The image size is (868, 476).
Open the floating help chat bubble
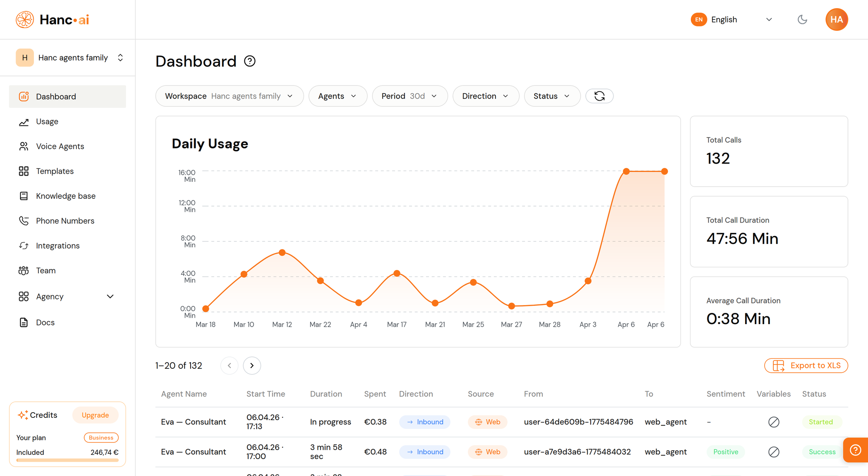(855, 450)
